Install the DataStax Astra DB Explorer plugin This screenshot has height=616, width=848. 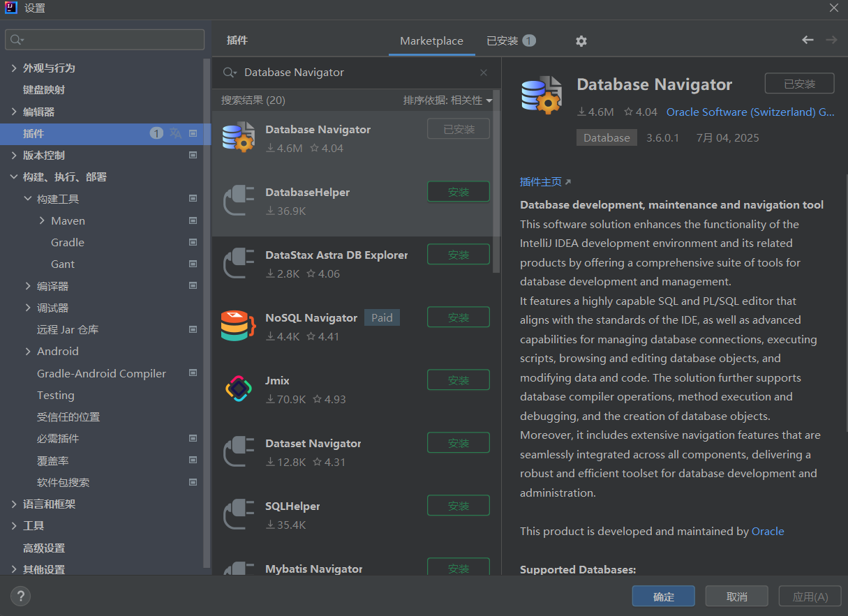pyautogui.click(x=459, y=255)
